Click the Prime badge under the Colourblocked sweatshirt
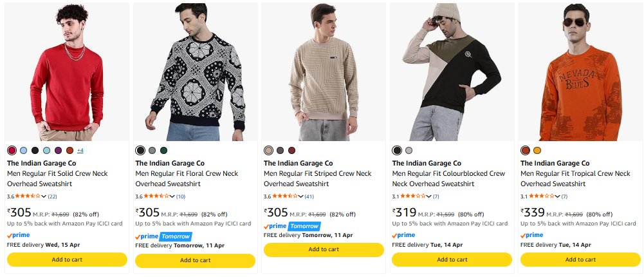Viewport: 644px width, 277px height. tap(403, 235)
